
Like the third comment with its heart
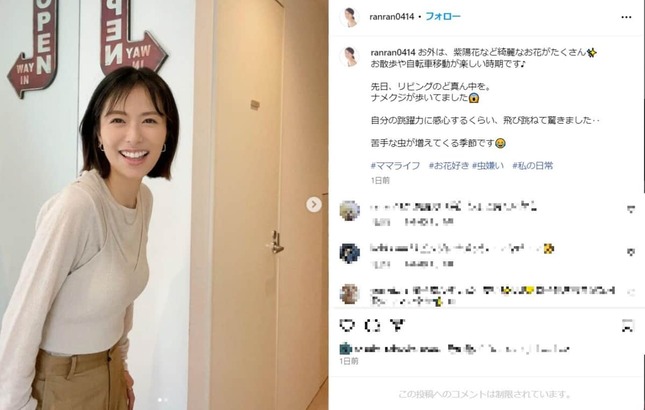pos(631,292)
